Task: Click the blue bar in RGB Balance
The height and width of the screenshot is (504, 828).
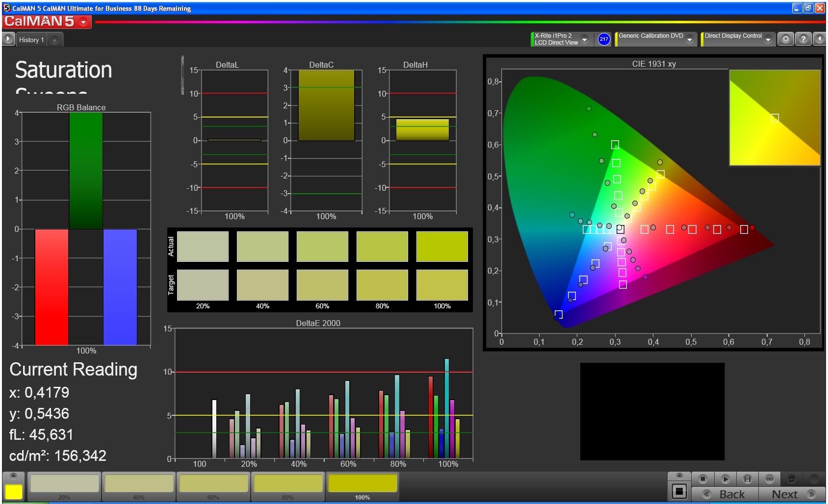Action: (120, 287)
